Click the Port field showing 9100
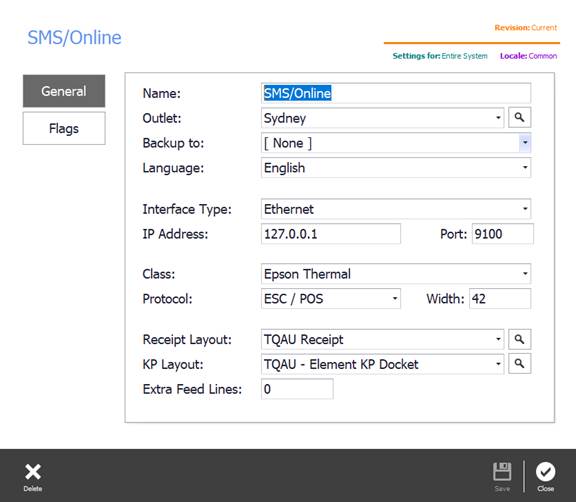The image size is (576, 502). pyautogui.click(x=503, y=234)
